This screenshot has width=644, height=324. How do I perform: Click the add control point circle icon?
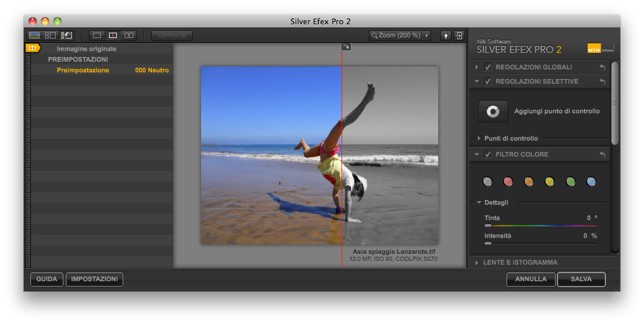tap(493, 111)
